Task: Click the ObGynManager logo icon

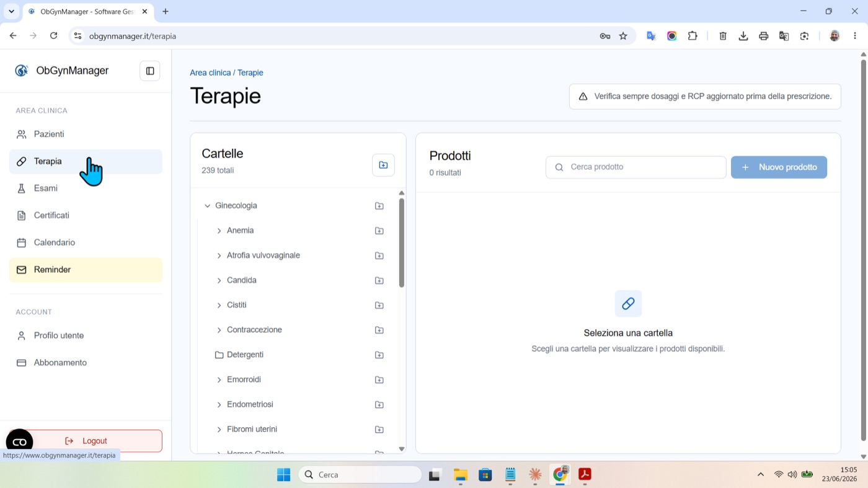Action: point(22,71)
